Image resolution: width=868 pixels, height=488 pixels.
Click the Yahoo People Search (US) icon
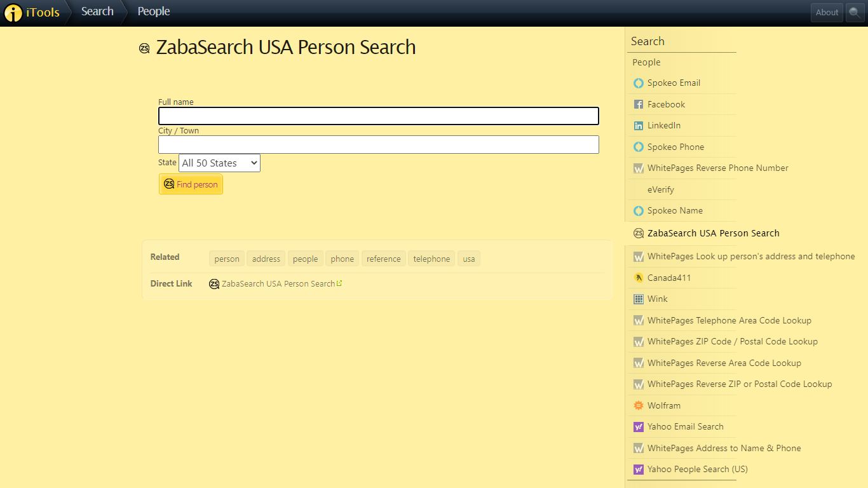[639, 470]
